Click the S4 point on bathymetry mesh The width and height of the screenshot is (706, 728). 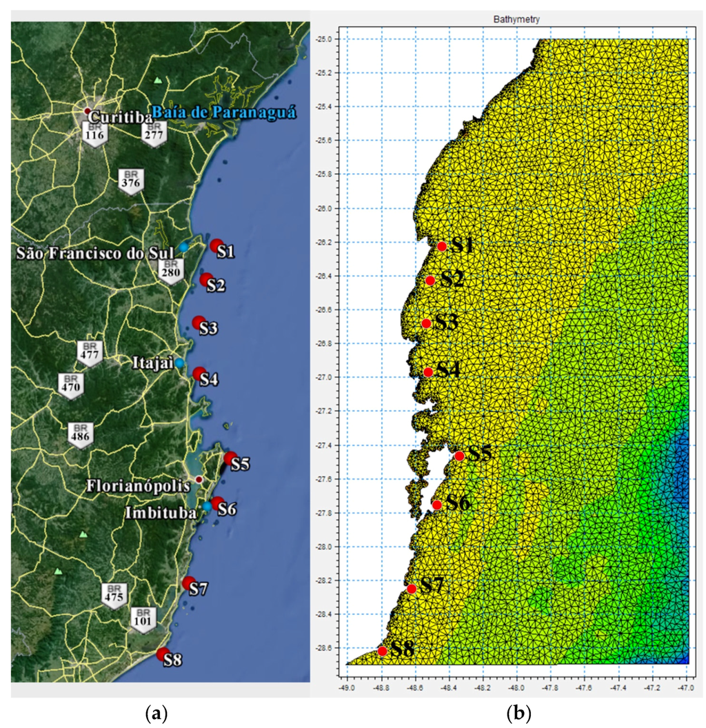(x=428, y=372)
